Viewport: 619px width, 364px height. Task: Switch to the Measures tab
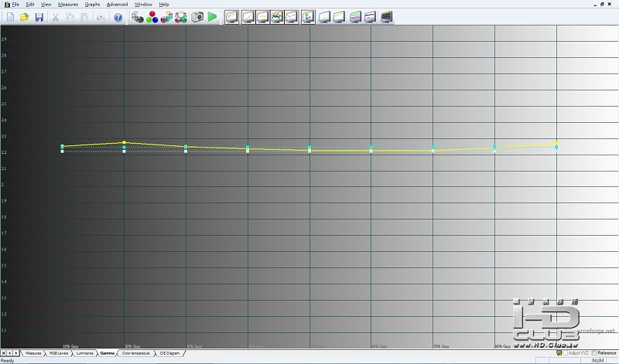33,353
